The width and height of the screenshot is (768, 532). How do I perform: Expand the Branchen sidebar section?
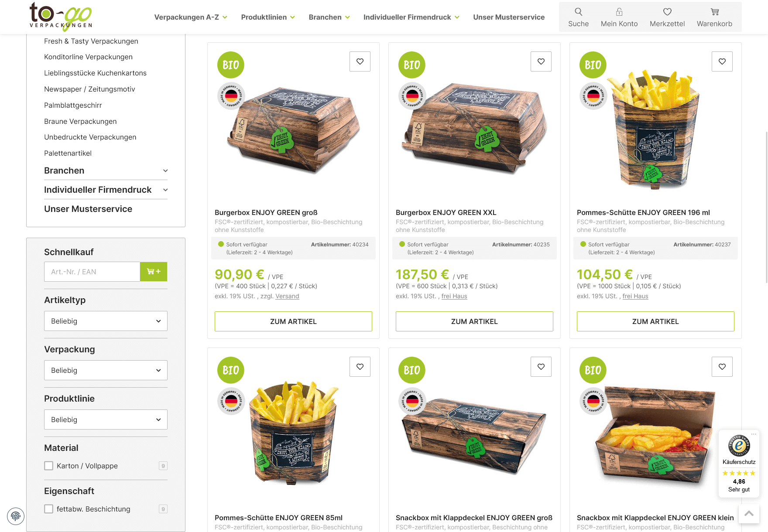pos(106,171)
